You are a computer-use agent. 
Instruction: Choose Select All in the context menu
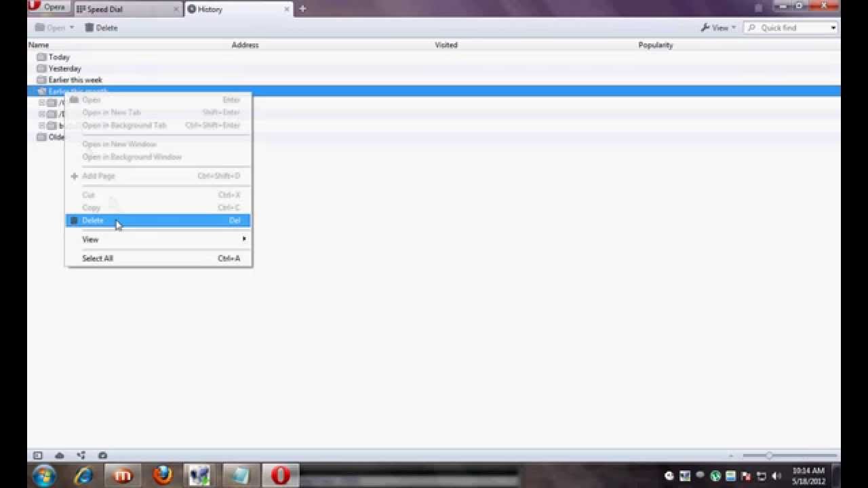(158, 258)
